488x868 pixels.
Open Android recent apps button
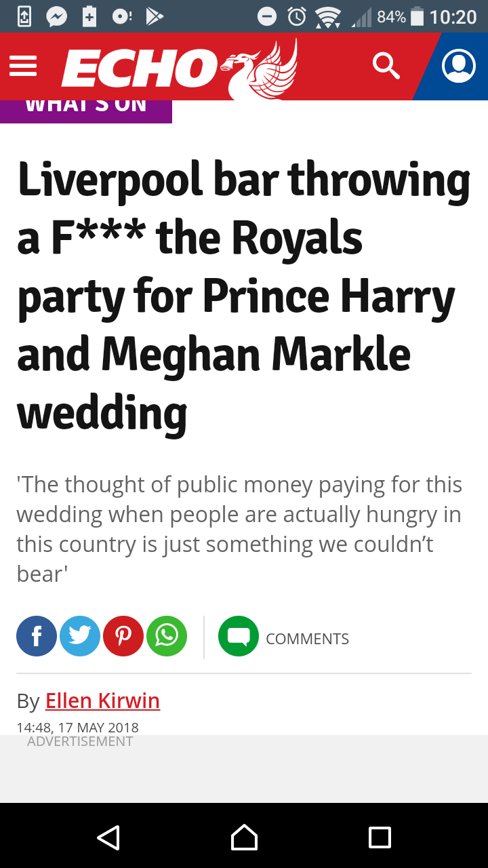(x=380, y=837)
